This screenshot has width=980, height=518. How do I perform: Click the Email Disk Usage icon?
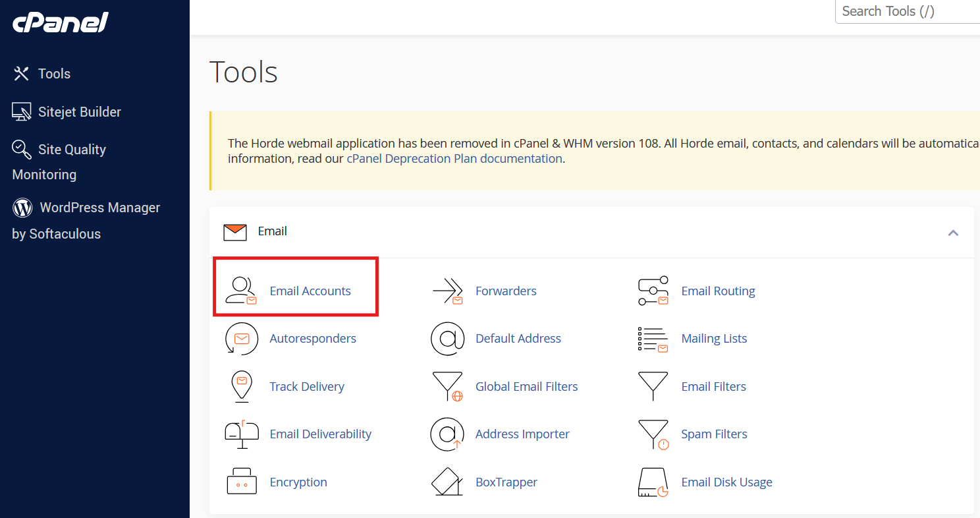pyautogui.click(x=653, y=482)
